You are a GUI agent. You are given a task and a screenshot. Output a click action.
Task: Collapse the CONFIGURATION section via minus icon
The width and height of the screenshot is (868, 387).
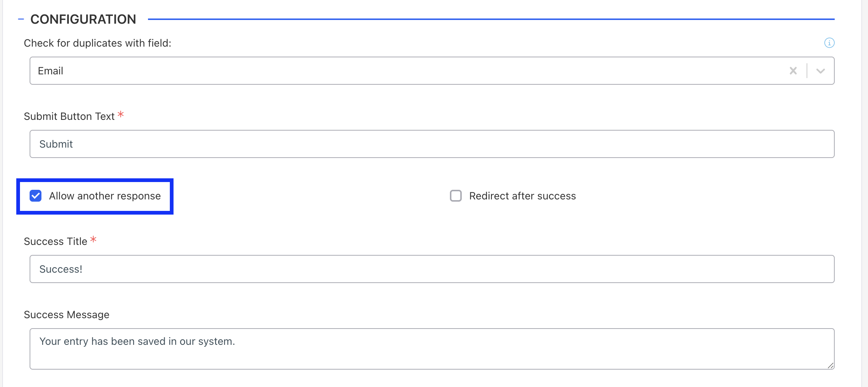tap(21, 19)
